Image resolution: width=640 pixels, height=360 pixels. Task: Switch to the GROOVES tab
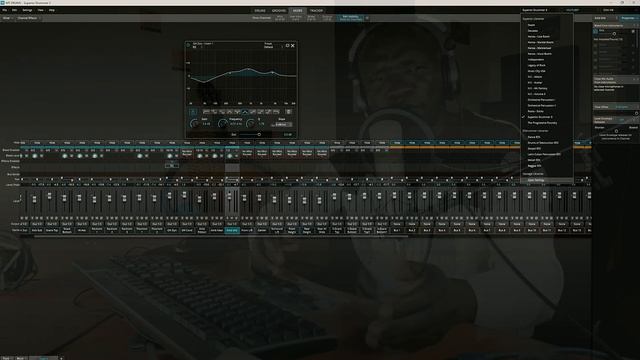[x=279, y=11]
